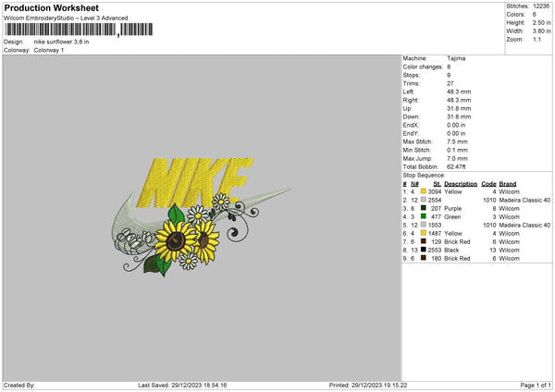Viewport: 555px width, 392px height.
Task: Click the green swatch for stop 4 (477)
Action: (x=424, y=216)
